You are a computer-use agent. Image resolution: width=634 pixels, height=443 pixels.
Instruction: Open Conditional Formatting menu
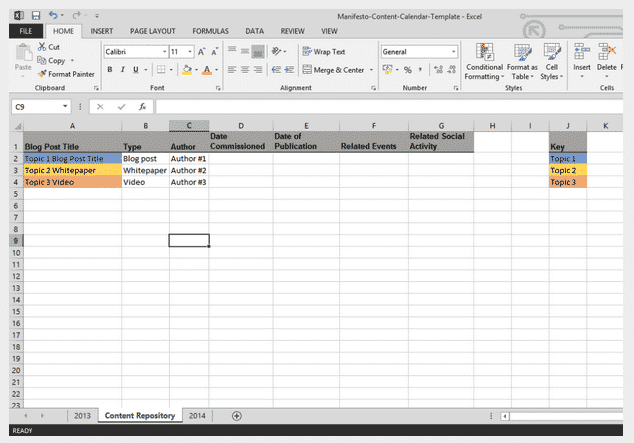coord(484,61)
